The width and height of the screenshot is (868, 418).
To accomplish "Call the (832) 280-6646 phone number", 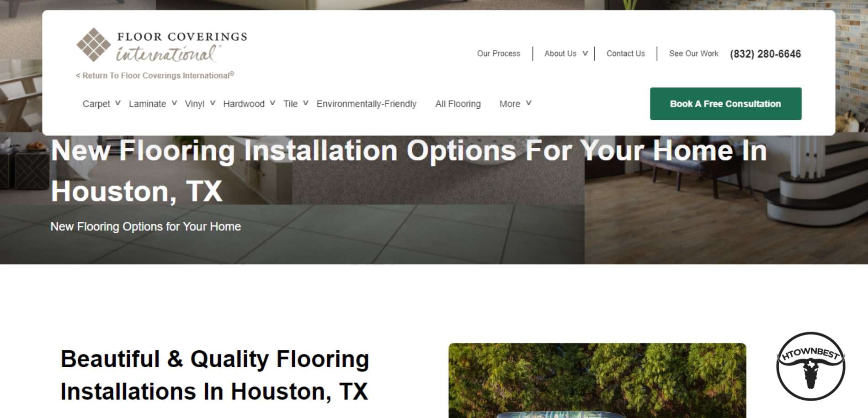I will coord(766,54).
